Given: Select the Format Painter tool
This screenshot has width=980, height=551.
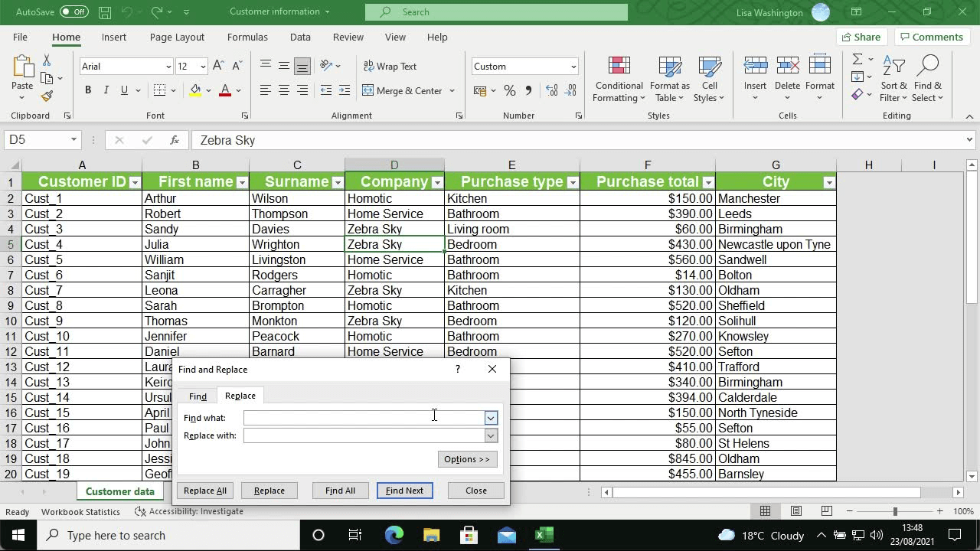Looking at the screenshot, I should [46, 96].
